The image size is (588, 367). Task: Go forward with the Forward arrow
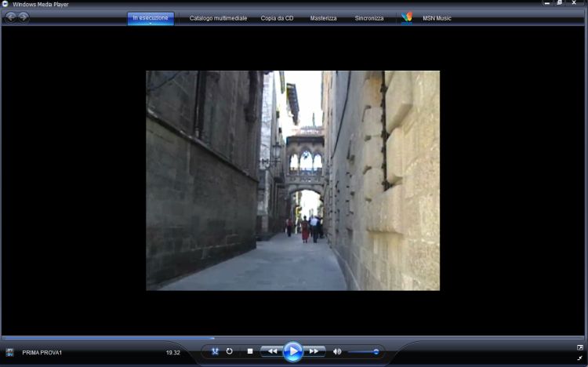click(x=24, y=17)
